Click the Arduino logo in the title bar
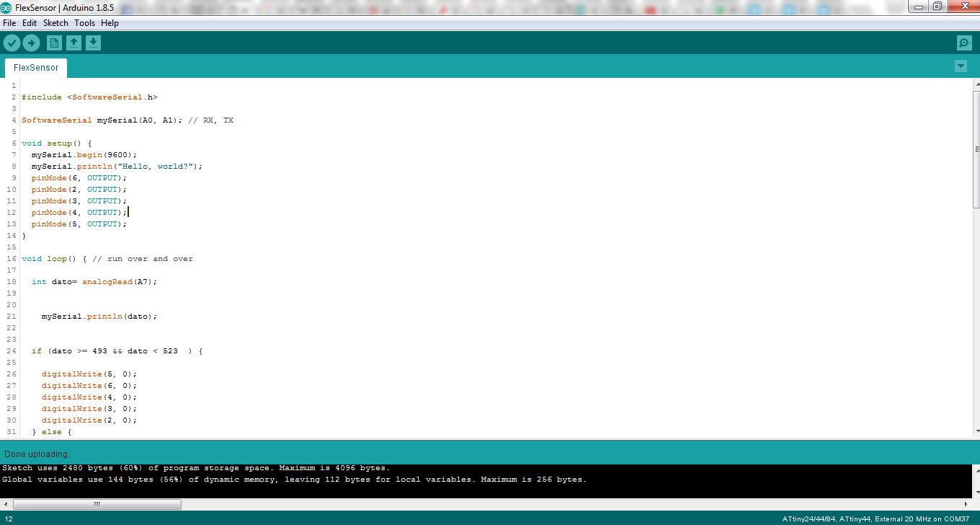This screenshot has height=525, width=980. 6,6
